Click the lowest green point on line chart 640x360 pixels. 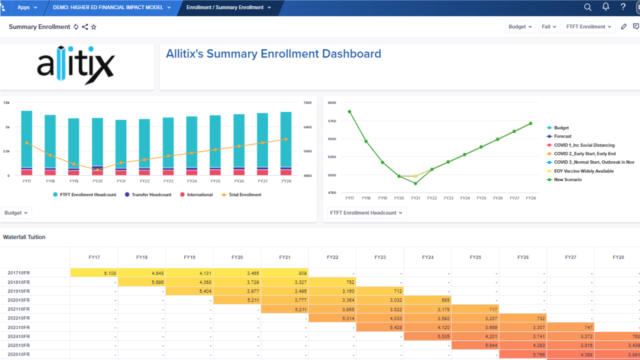pos(416,184)
